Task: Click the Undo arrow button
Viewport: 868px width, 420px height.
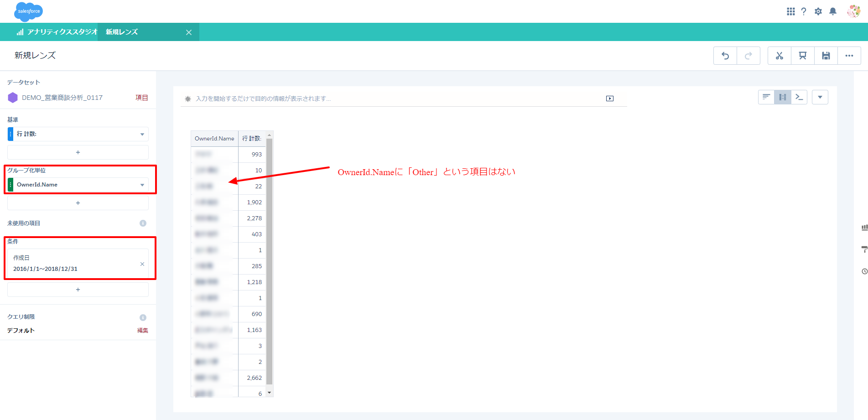Action: [725, 56]
